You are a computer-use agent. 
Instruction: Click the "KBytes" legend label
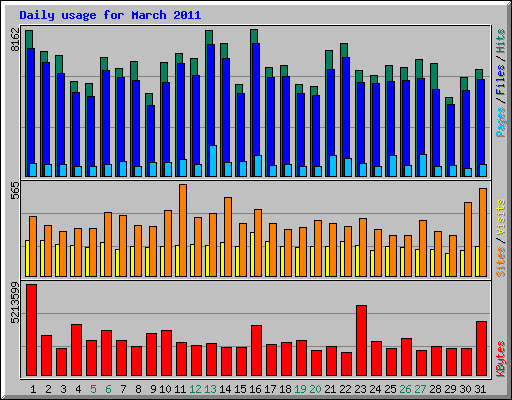[x=500, y=359]
